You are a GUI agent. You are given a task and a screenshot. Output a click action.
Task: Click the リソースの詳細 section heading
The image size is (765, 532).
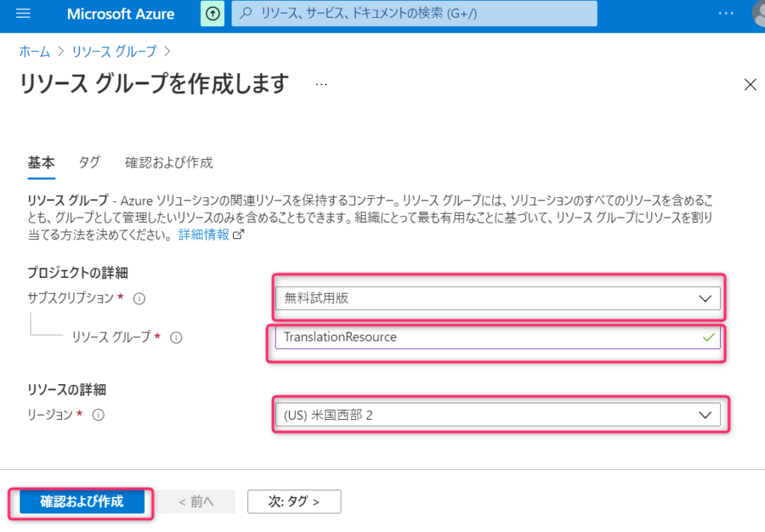click(66, 389)
